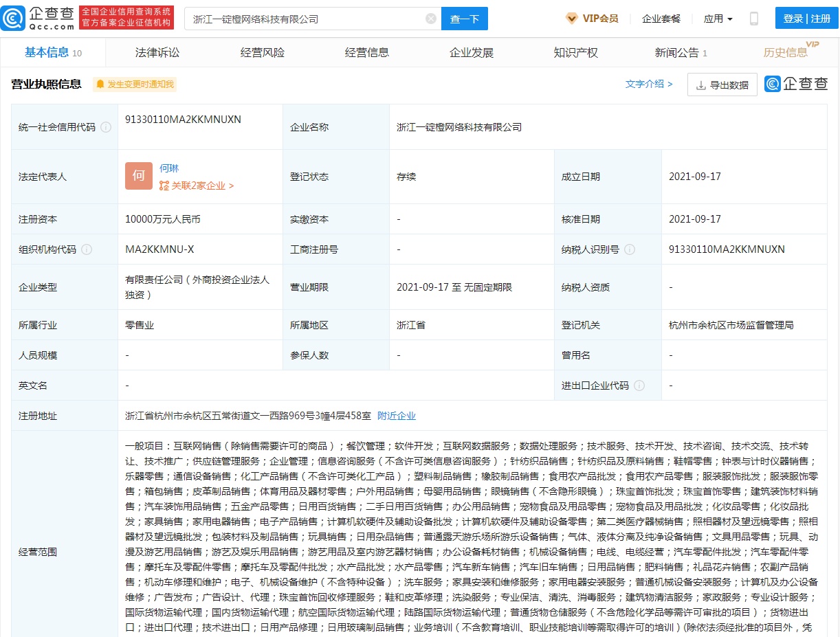Click the info icon next to 进出口企业代码
840x637 pixels.
(x=639, y=385)
